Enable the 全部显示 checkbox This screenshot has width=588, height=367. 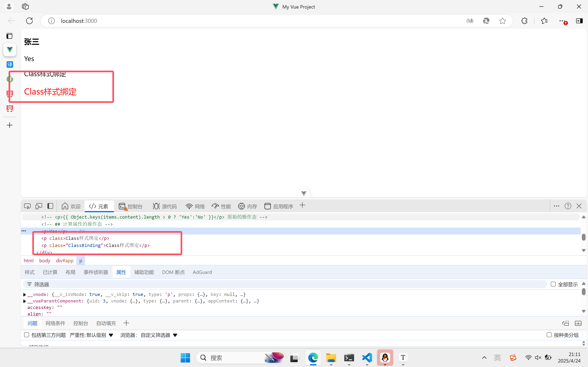click(x=553, y=284)
